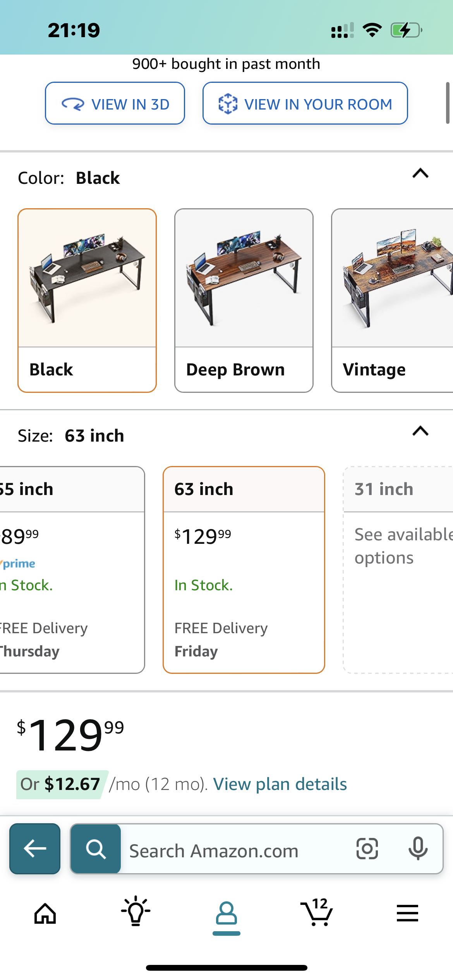The height and width of the screenshot is (980, 453).
Task: Select the Black color option
Action: pos(87,300)
